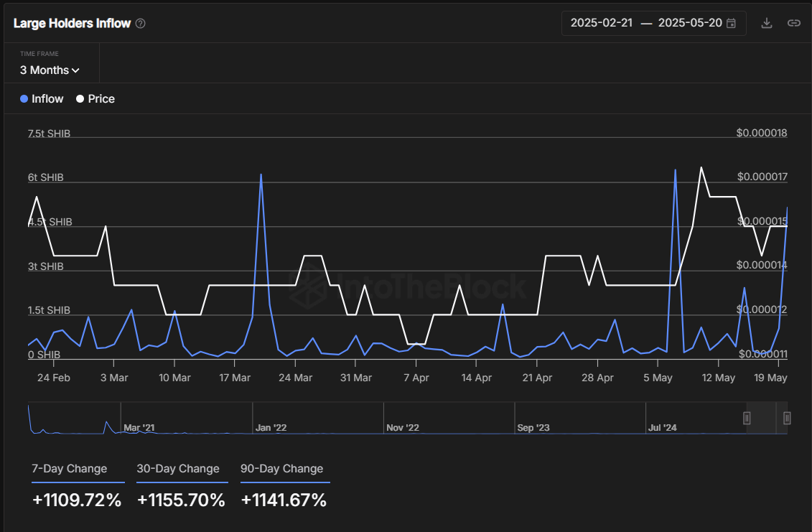812x532 pixels.
Task: Click the start date 2025-02-21
Action: [x=602, y=23]
